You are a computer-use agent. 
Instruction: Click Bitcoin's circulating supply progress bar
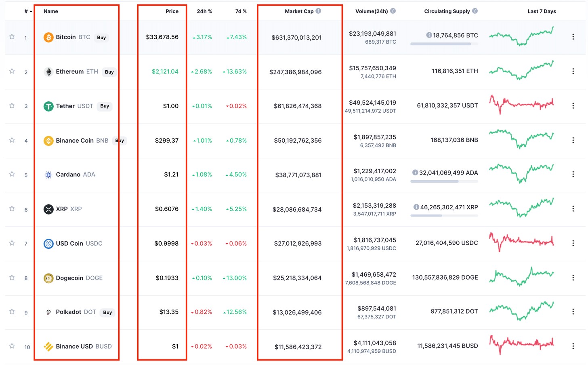444,44
